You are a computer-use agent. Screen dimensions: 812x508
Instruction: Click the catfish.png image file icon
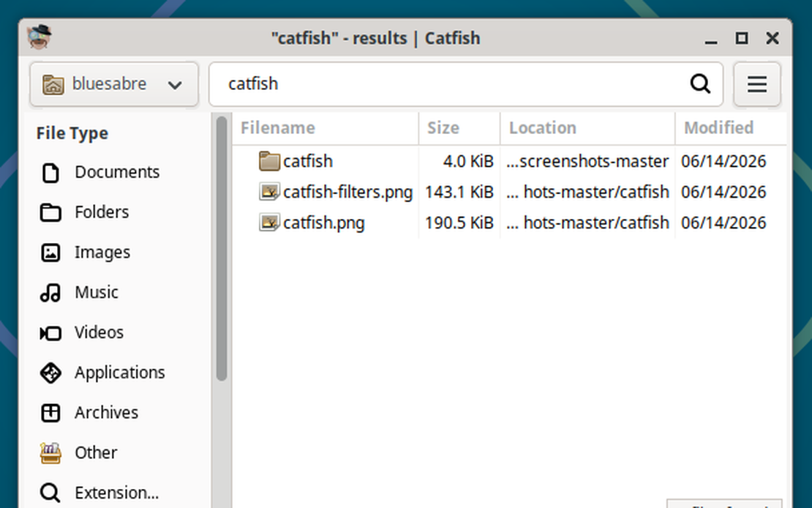tap(269, 223)
